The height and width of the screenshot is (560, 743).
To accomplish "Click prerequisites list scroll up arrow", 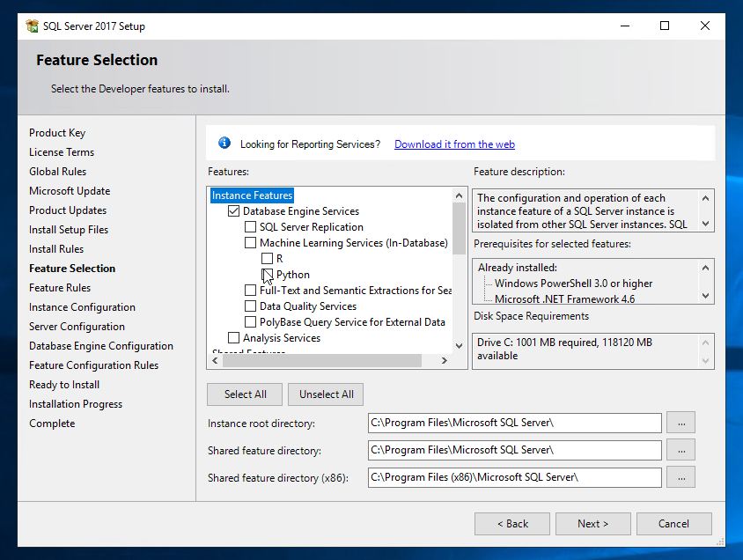I will pyautogui.click(x=705, y=268).
